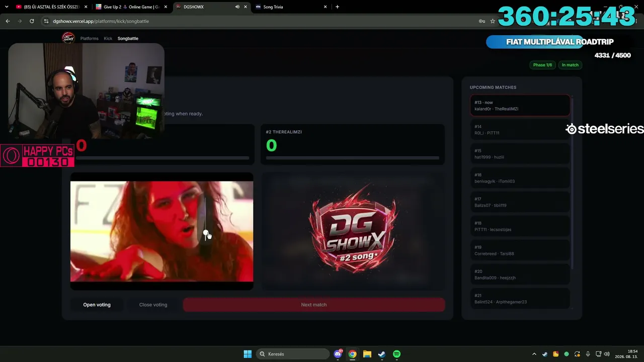View site information icon in address bar
The width and height of the screenshot is (644, 362).
[46, 21]
